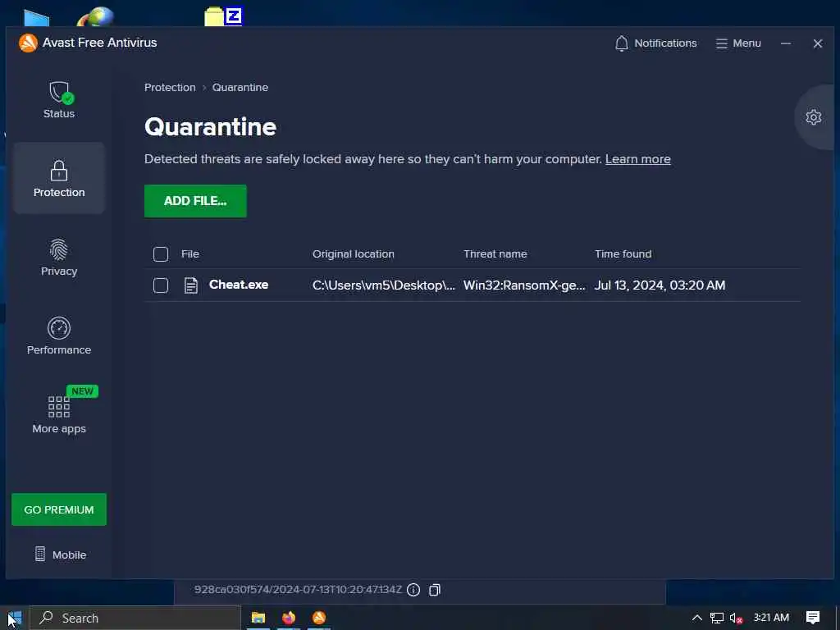Image resolution: width=840 pixels, height=630 pixels.
Task: Click the Win32:RansomX-ge... threat name
Action: (x=524, y=285)
